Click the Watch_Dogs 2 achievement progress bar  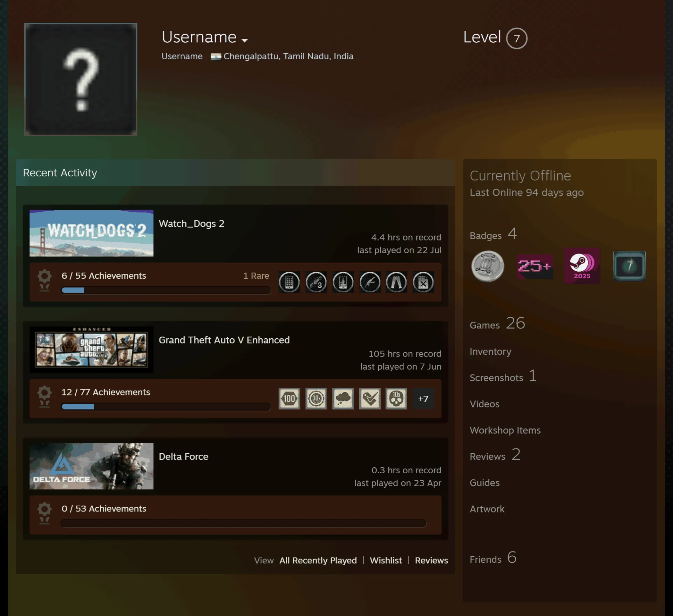[166, 290]
